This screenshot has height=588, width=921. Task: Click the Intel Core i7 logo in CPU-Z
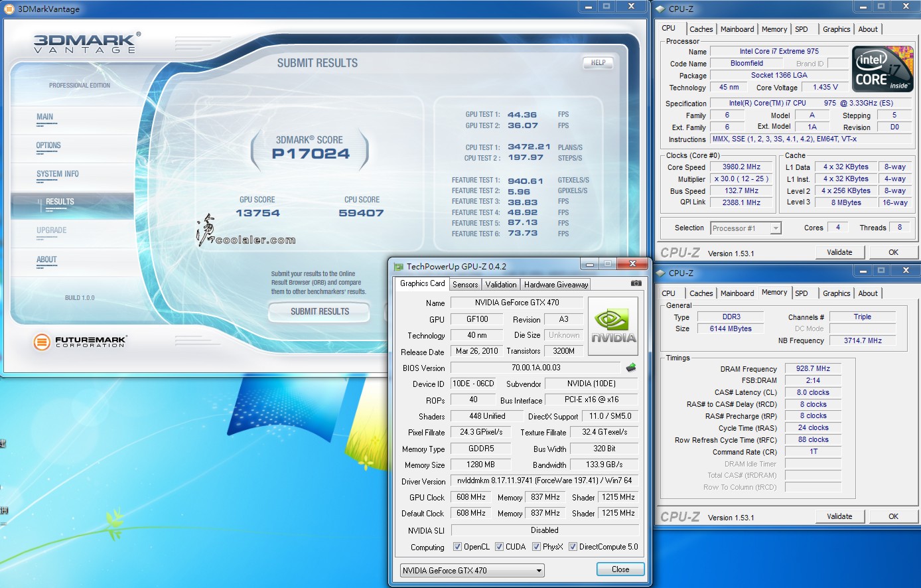click(x=883, y=69)
